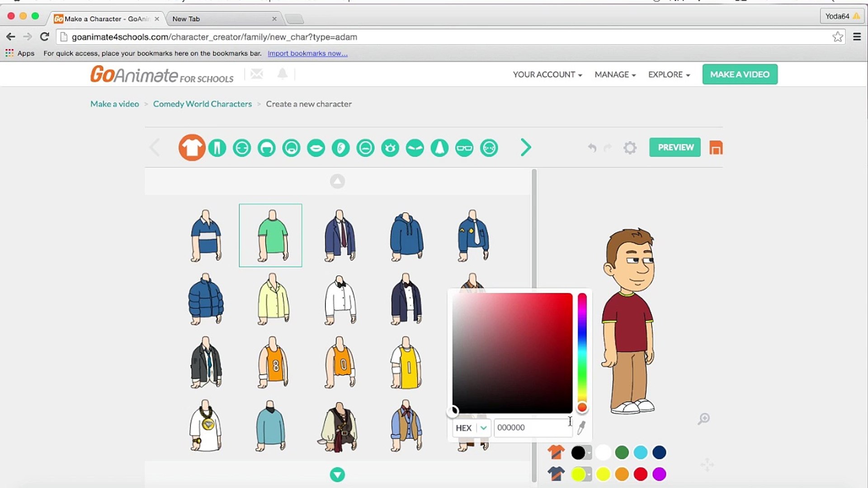Click the PREVIEW button
868x488 pixels.
pyautogui.click(x=675, y=147)
